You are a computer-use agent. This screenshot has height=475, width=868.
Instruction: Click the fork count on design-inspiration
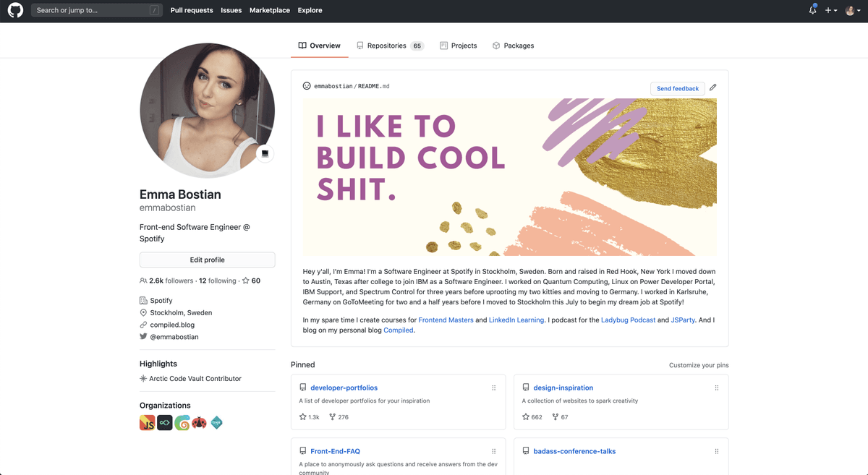tap(560, 417)
